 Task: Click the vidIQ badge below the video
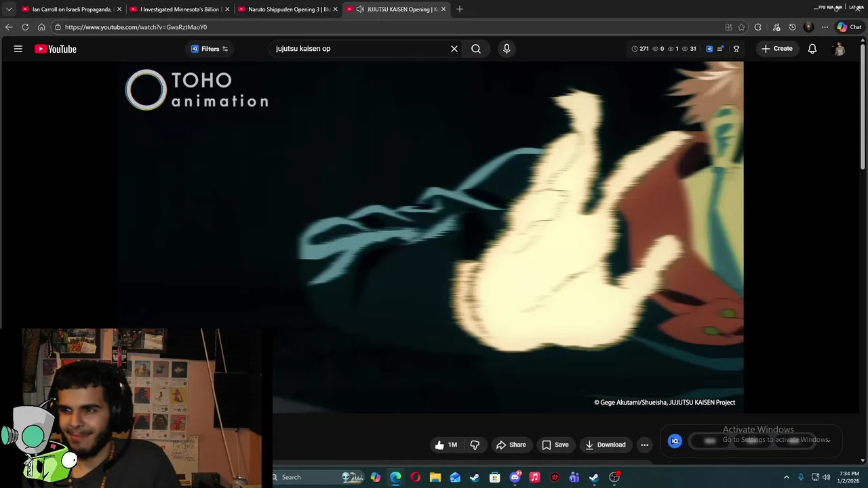(x=675, y=441)
